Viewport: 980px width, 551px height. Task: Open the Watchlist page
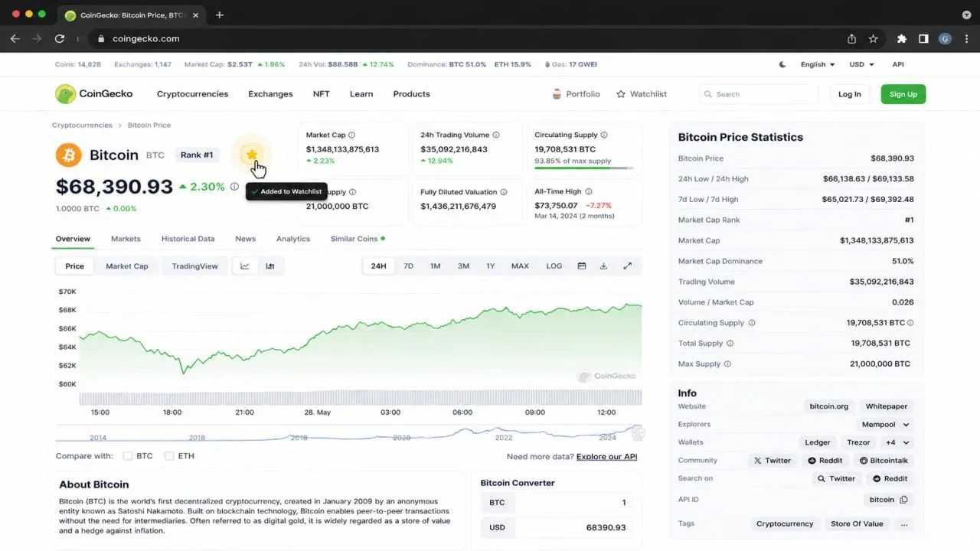(x=642, y=94)
